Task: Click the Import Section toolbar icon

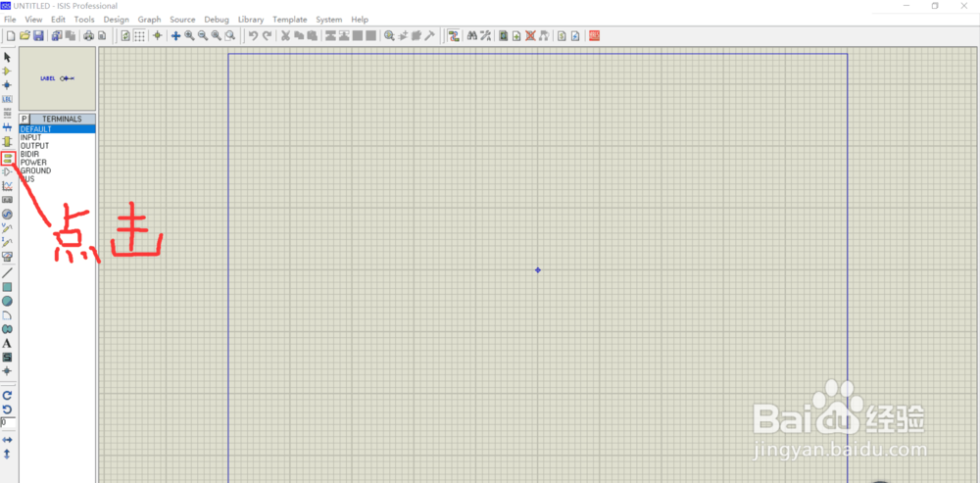Action: [57, 36]
